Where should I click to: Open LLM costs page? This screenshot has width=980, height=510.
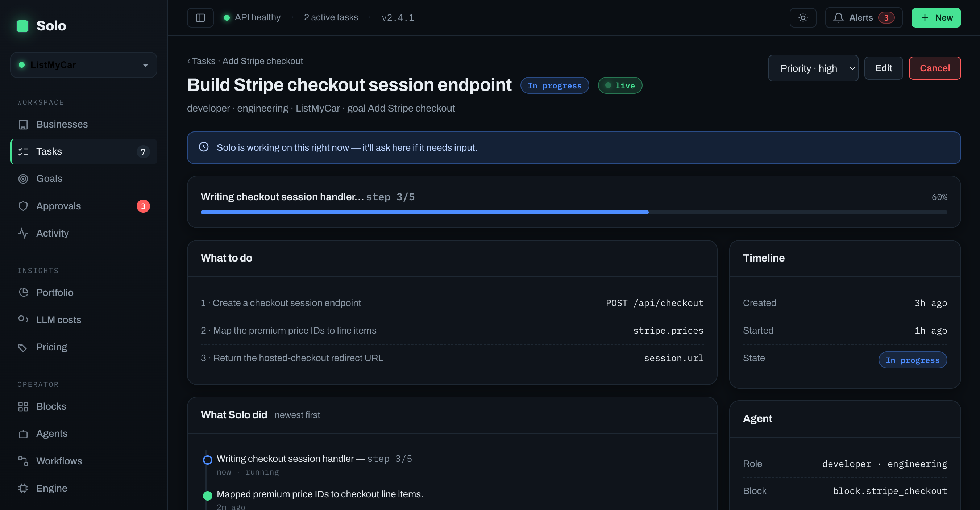click(83, 319)
